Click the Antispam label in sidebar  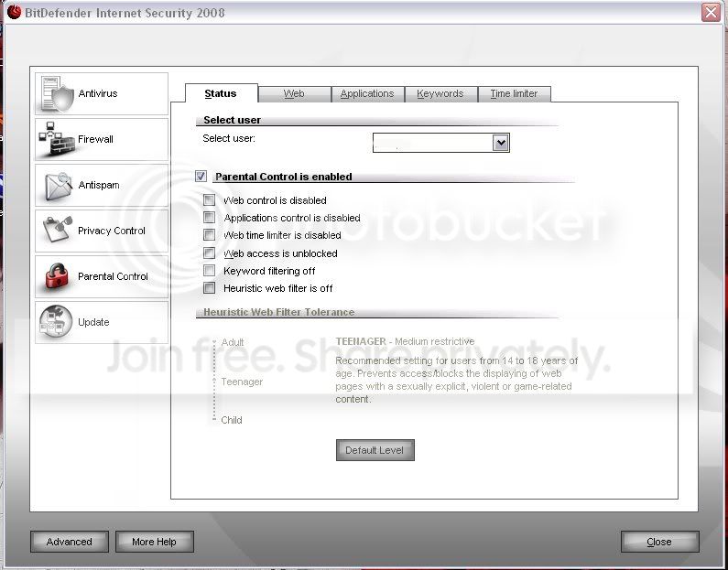[99, 185]
